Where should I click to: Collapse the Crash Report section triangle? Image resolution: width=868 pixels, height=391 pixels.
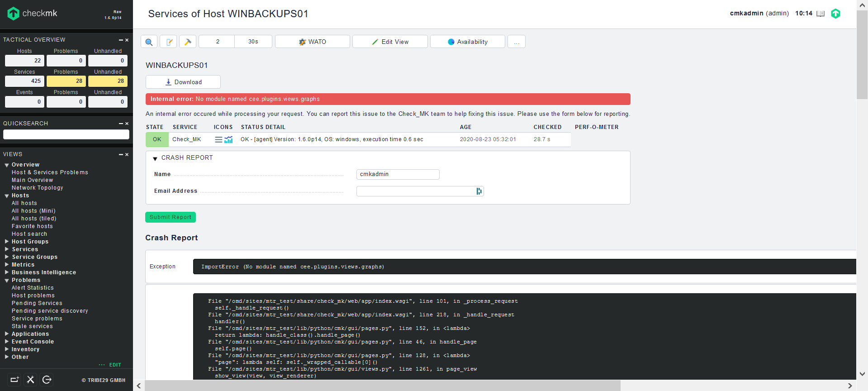click(x=155, y=158)
